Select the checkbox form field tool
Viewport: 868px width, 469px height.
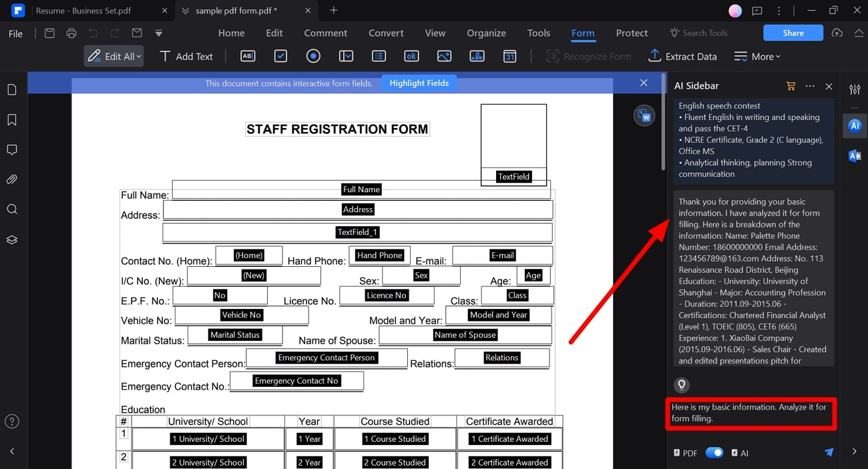pos(280,57)
